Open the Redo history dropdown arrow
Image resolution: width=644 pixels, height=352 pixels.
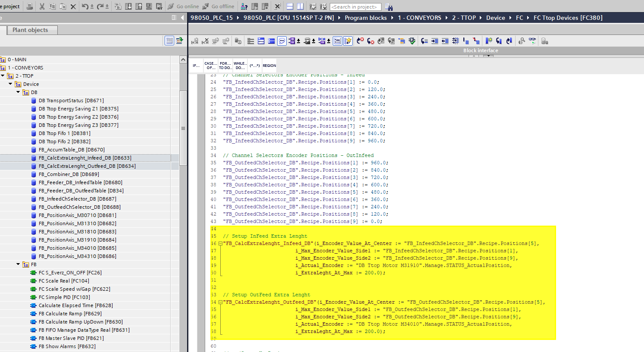[x=107, y=6]
